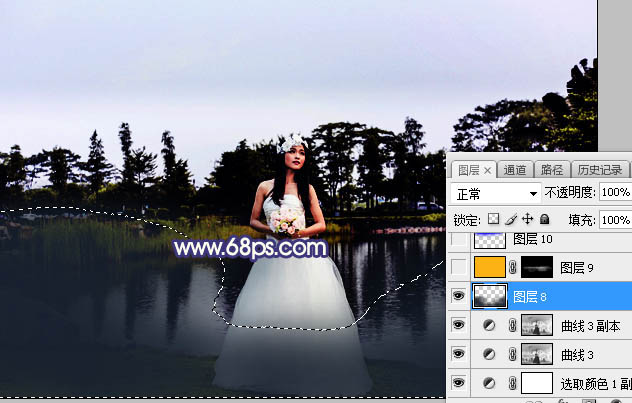
Task: Toggle the mask link chain on 曲线 3
Action: (513, 354)
